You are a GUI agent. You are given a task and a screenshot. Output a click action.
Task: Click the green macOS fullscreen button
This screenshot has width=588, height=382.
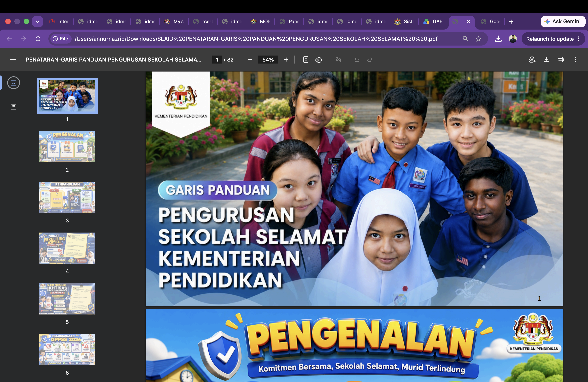[x=26, y=21]
